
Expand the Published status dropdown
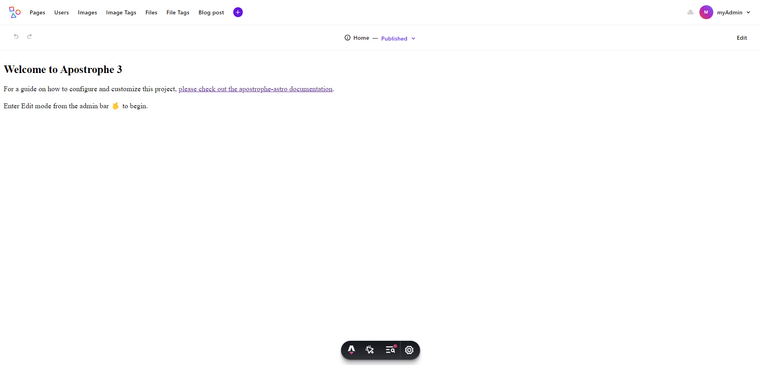click(398, 38)
